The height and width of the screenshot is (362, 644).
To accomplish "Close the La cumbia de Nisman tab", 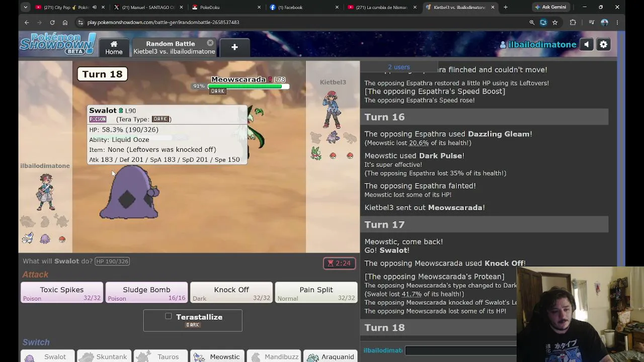I will pyautogui.click(x=415, y=8).
